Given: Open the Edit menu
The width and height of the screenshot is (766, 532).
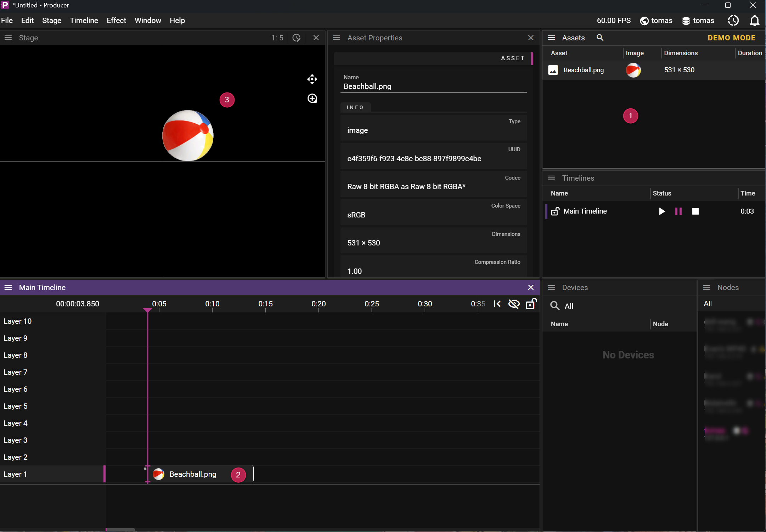Looking at the screenshot, I should [x=27, y=21].
